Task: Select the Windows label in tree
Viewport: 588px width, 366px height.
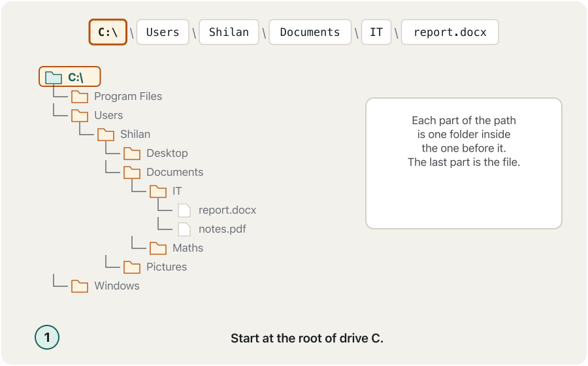Action: click(x=117, y=286)
